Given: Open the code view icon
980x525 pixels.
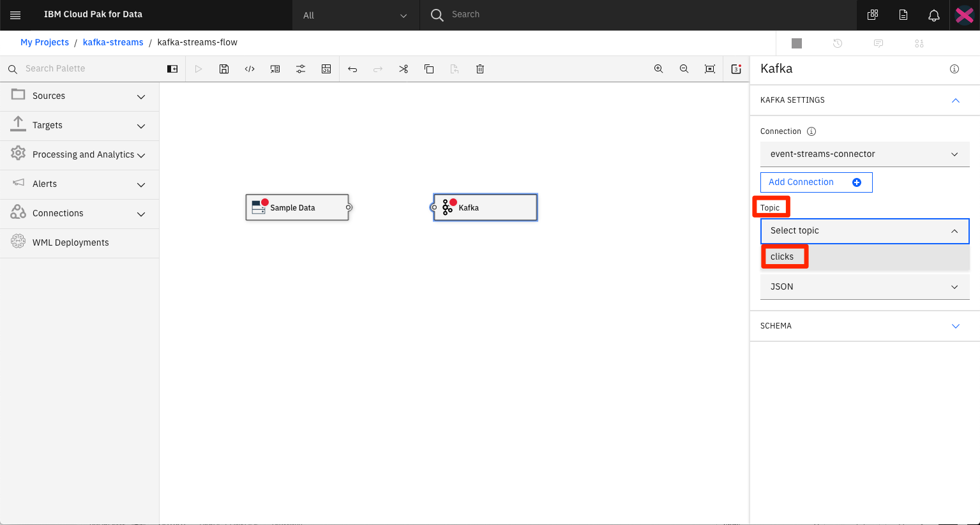Looking at the screenshot, I should (x=250, y=69).
